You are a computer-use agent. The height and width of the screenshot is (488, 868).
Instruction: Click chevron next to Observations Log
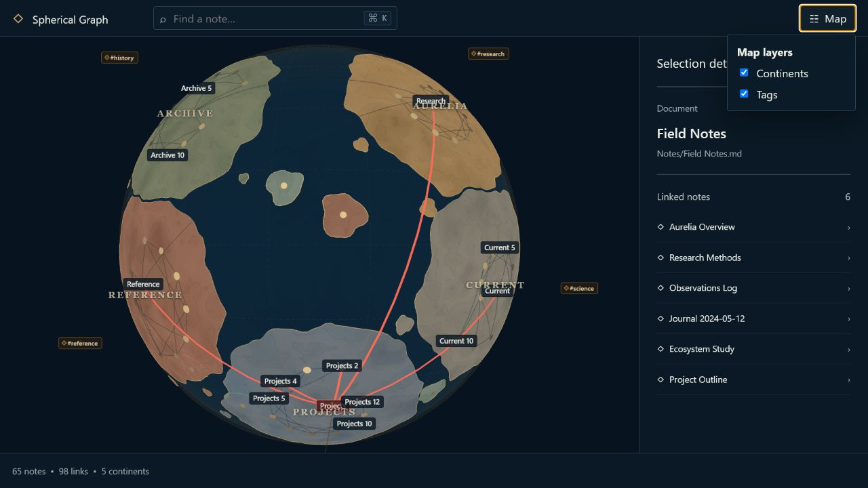tap(848, 289)
